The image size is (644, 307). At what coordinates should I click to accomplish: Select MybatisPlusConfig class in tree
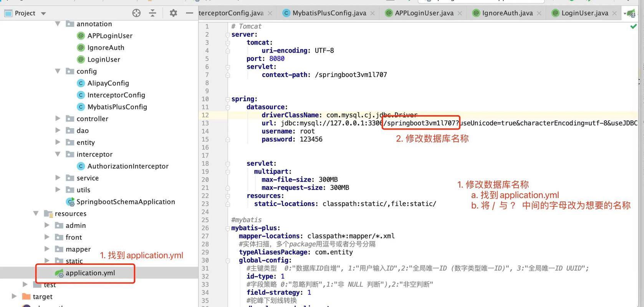pos(117,107)
